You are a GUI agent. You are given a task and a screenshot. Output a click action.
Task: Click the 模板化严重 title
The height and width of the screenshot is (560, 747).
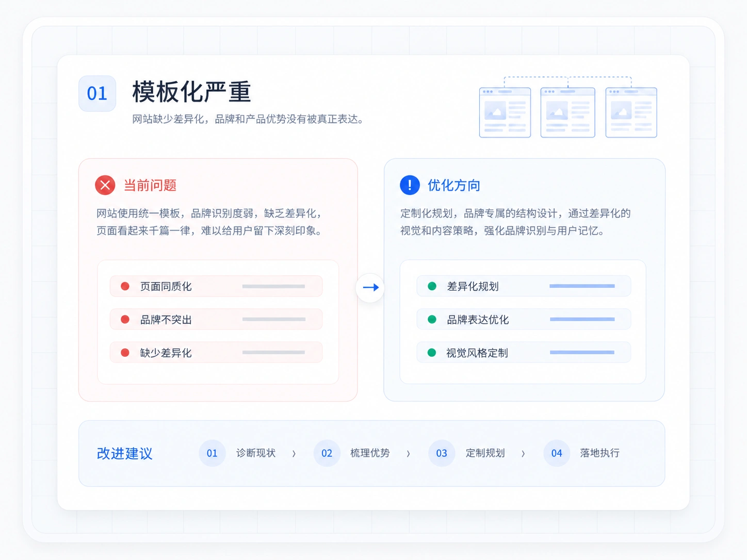191,92
